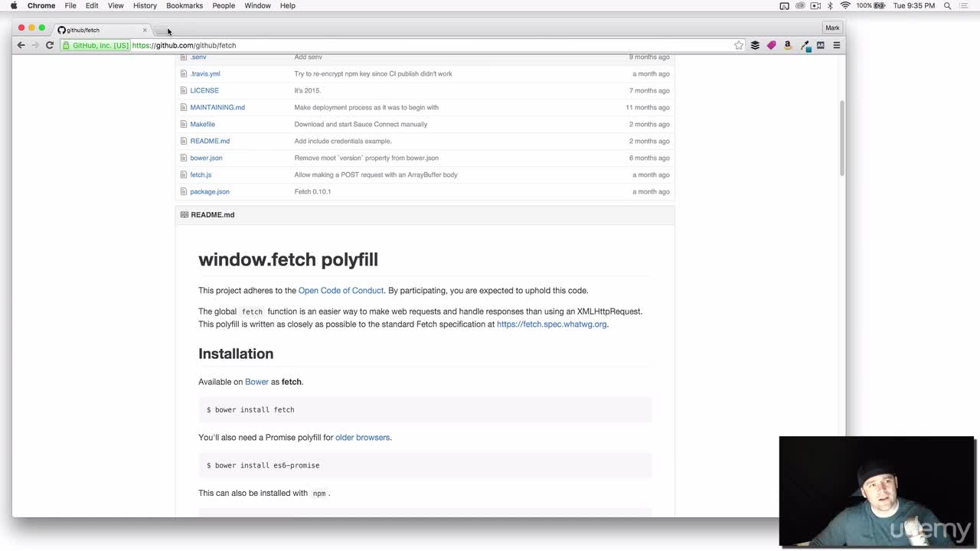Open a new tab

(163, 31)
